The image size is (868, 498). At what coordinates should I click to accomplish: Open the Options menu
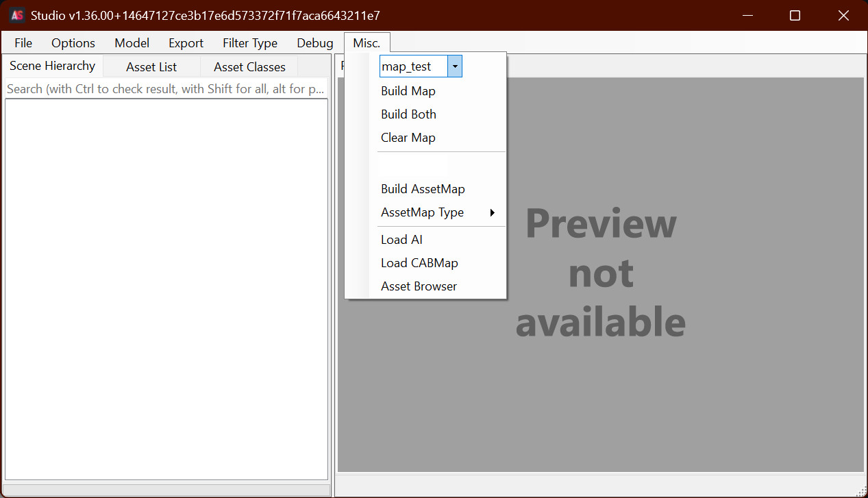(73, 42)
